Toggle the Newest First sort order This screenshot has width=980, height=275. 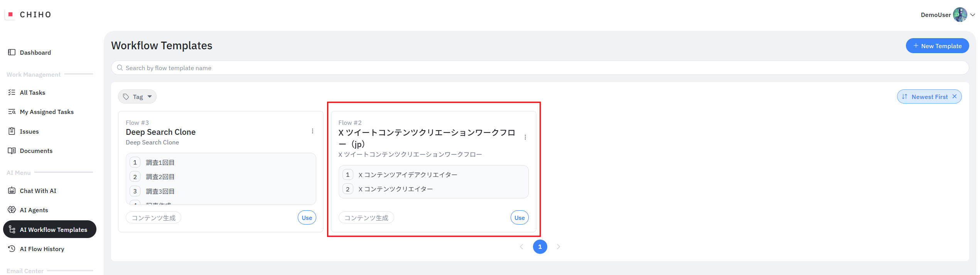pos(926,97)
